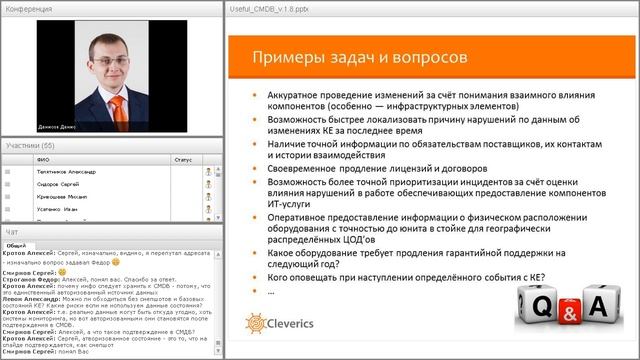Click person icon in Сидоров Сергей row

[209, 184]
